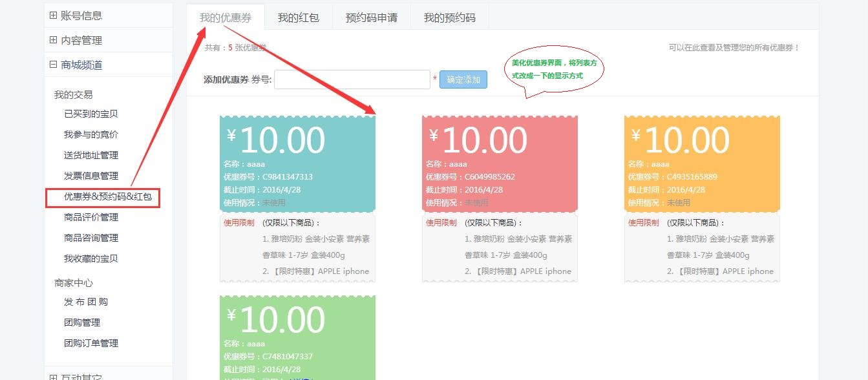
Task: Select the 预约码申请 tab
Action: pos(372,17)
